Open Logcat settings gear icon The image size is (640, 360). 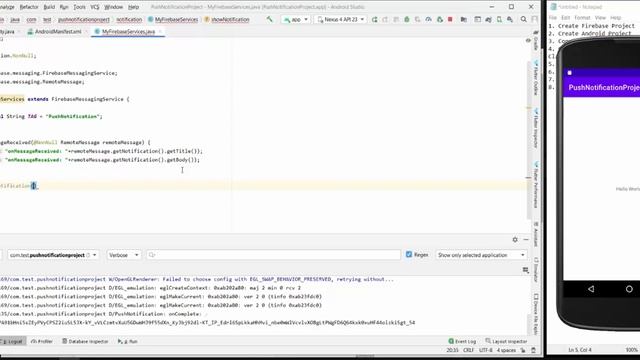pyautogui.click(x=515, y=240)
